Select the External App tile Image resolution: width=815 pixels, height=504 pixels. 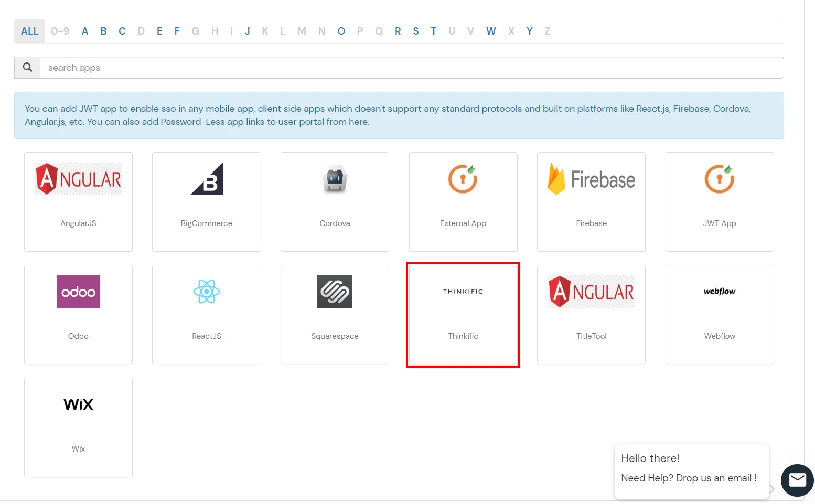click(463, 202)
